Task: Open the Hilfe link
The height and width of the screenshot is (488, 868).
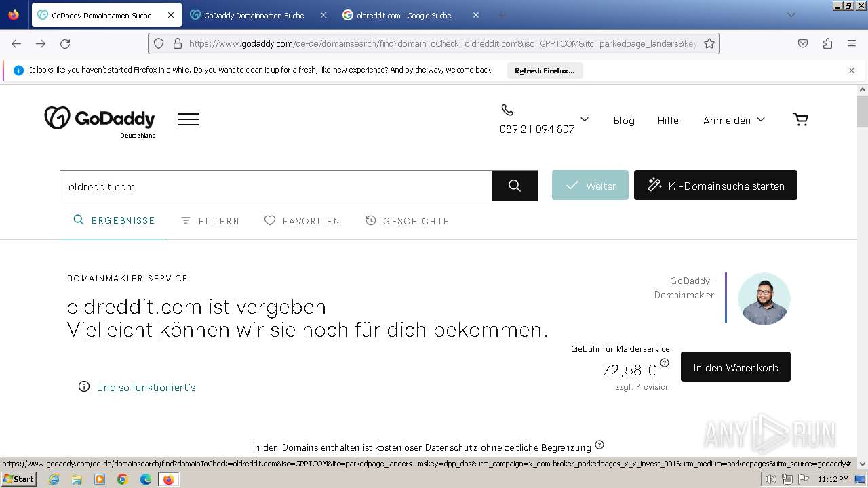Action: [668, 120]
